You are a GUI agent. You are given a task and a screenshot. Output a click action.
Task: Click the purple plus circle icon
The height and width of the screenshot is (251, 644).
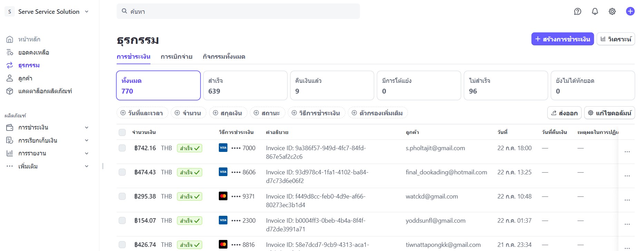click(x=630, y=11)
